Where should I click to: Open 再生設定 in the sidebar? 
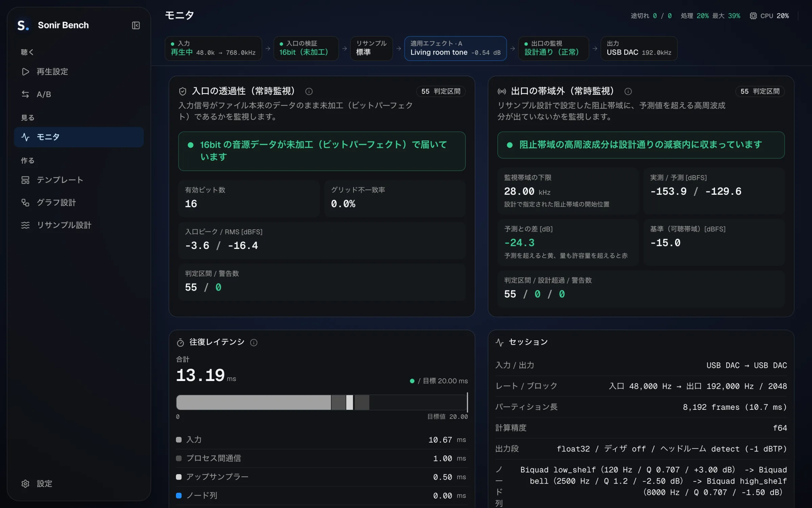pos(79,72)
